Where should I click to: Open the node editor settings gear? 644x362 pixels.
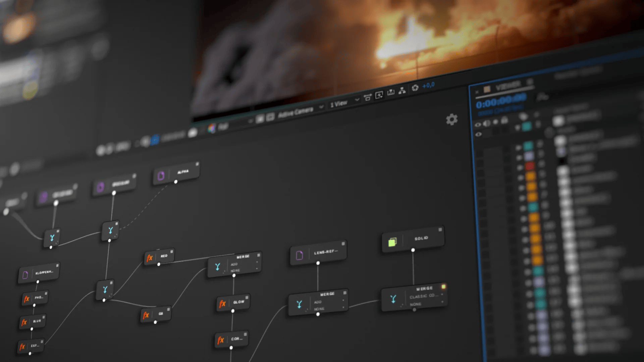pos(452,119)
